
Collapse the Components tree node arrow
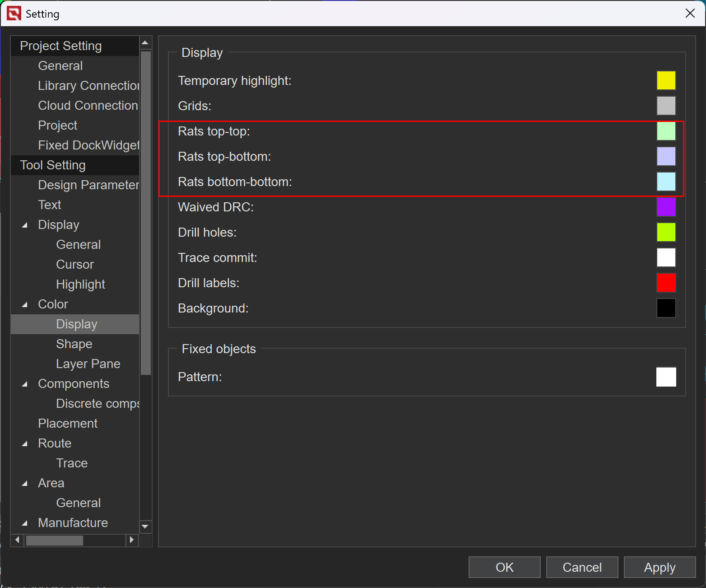tap(25, 384)
